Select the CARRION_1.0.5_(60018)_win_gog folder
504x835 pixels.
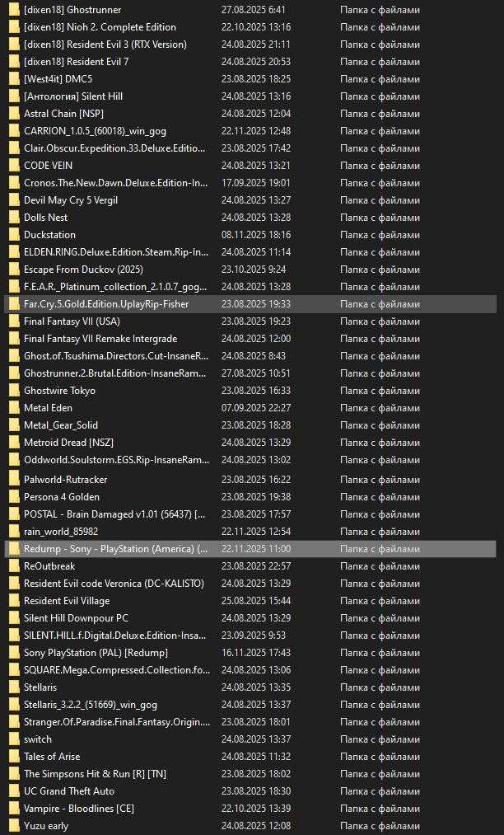tap(96, 131)
